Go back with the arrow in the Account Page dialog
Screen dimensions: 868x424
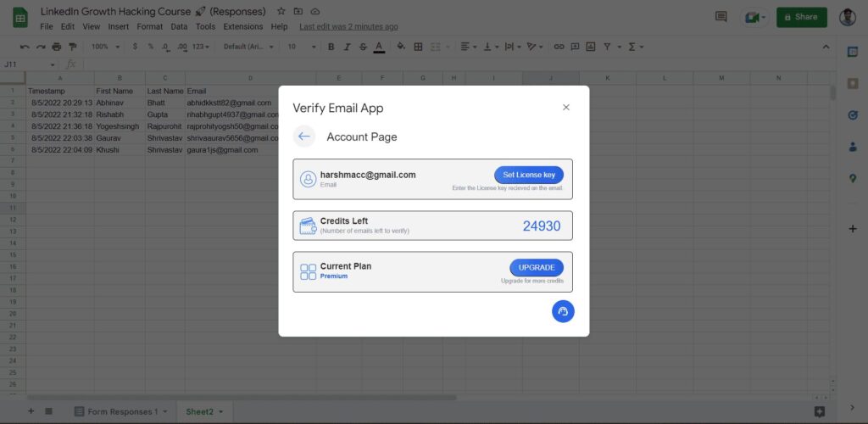304,137
